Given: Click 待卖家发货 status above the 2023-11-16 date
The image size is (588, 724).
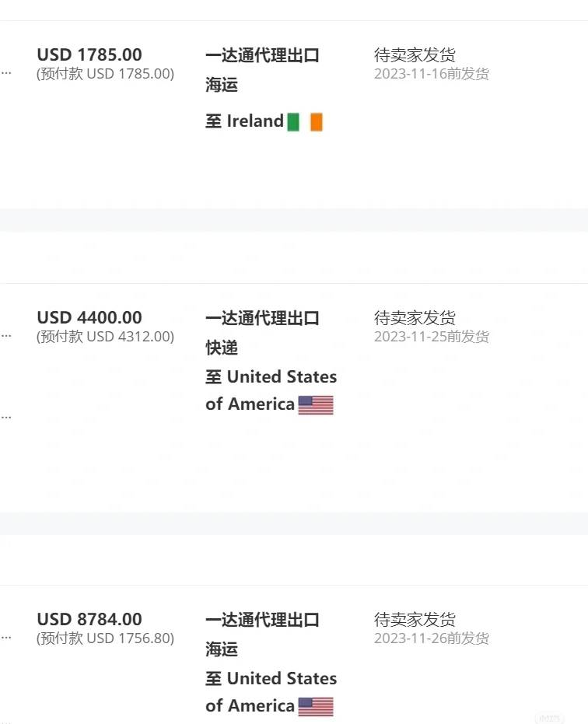Looking at the screenshot, I should click(x=415, y=54).
